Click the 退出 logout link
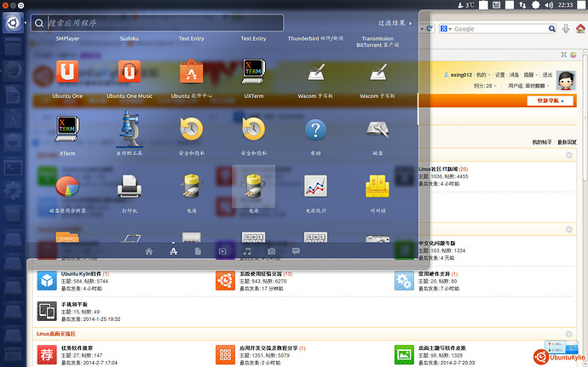 547,75
